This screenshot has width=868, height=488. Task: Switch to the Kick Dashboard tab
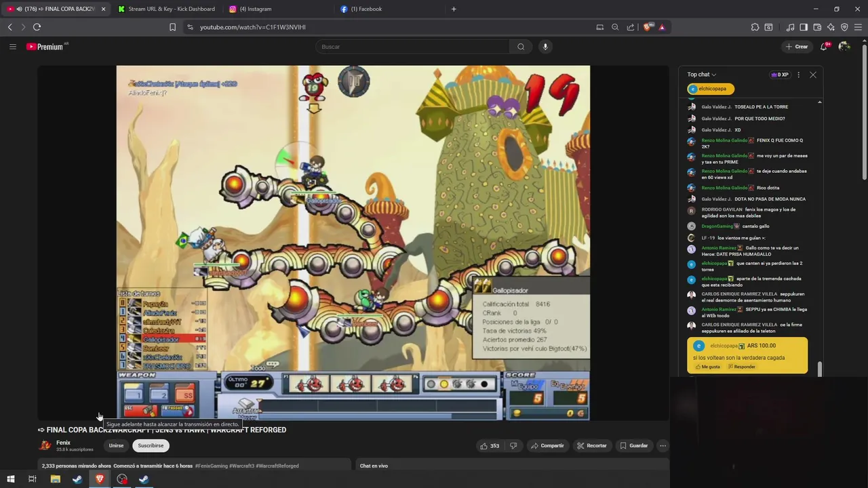[166, 9]
